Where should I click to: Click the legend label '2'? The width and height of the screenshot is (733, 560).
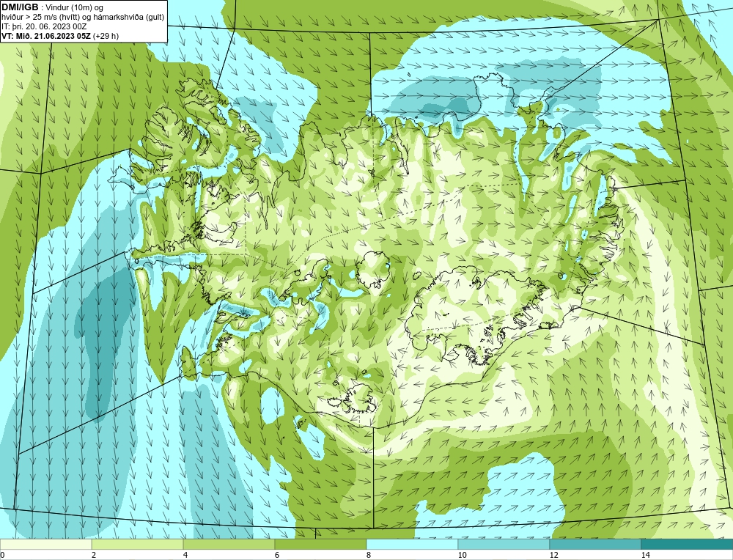(x=94, y=555)
